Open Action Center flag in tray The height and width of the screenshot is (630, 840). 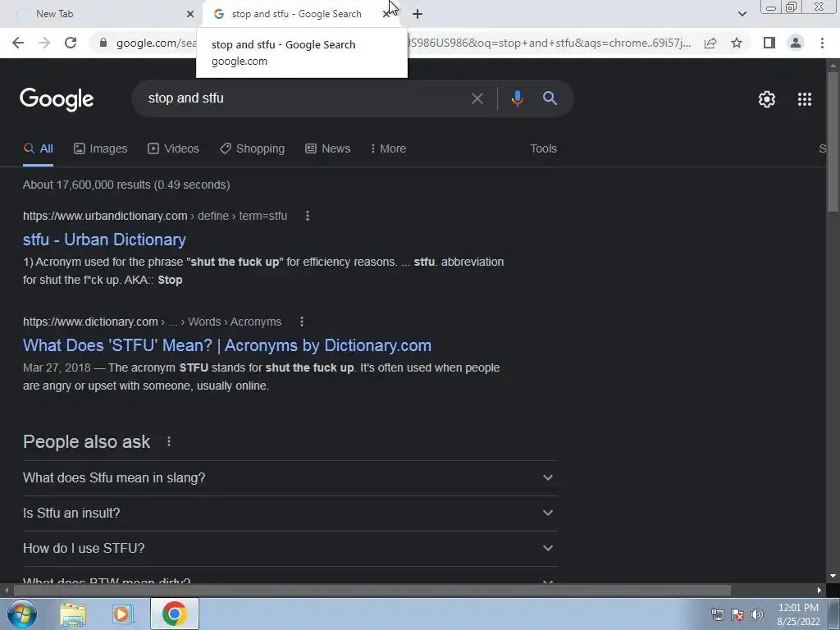pos(737,614)
